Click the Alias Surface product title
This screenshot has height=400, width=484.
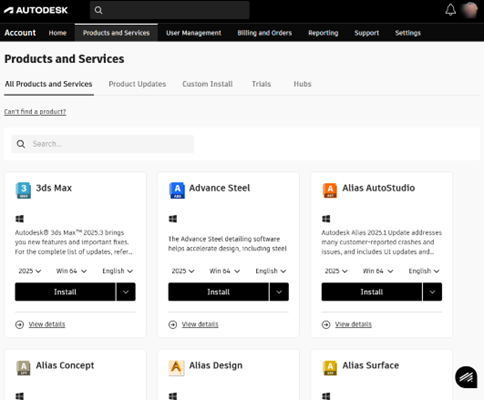[x=371, y=366]
